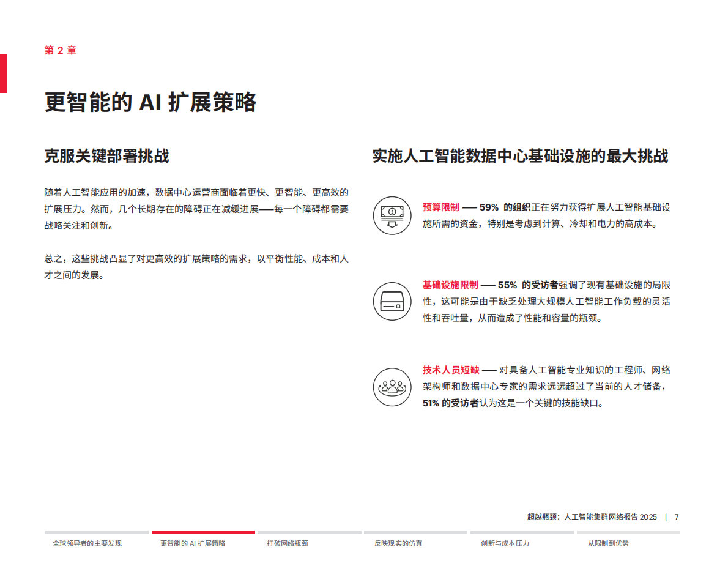
Task: Click the people group icon beside 技术人员短缺
Action: pos(392,387)
